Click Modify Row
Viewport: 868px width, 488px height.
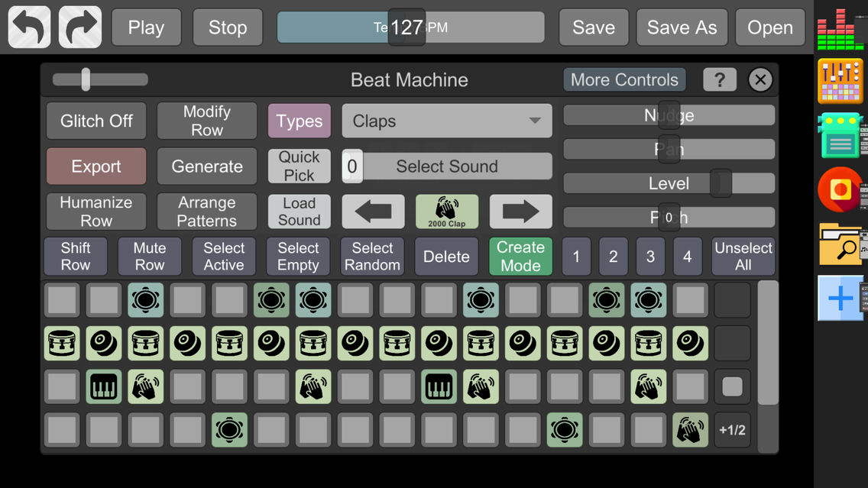pos(207,121)
